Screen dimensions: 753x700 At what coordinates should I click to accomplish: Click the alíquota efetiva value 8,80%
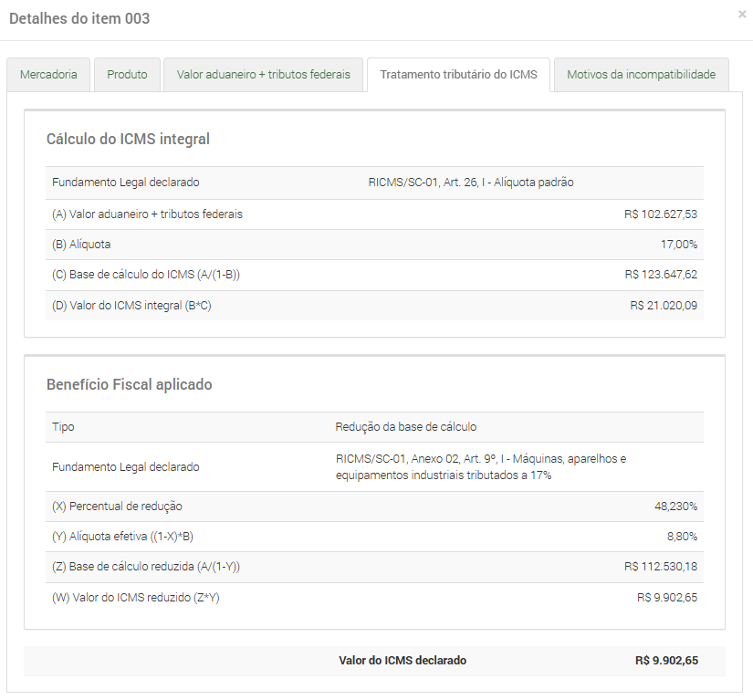pyautogui.click(x=682, y=537)
